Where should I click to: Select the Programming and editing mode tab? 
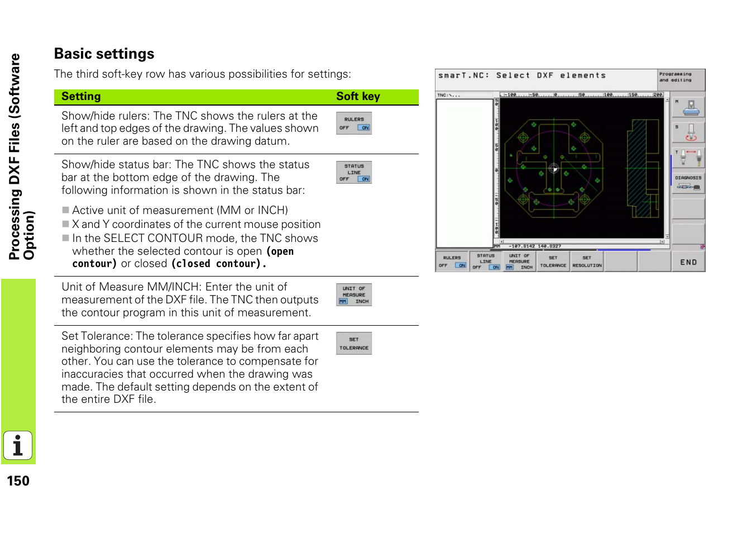click(681, 79)
